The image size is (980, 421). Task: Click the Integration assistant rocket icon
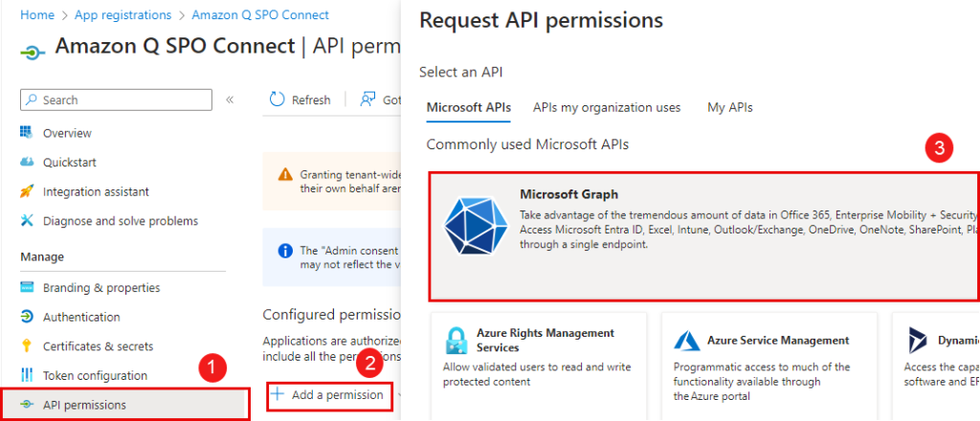tap(26, 191)
